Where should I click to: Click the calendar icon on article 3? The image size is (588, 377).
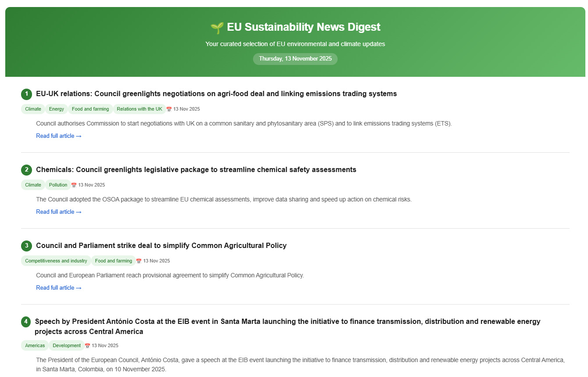[139, 261]
